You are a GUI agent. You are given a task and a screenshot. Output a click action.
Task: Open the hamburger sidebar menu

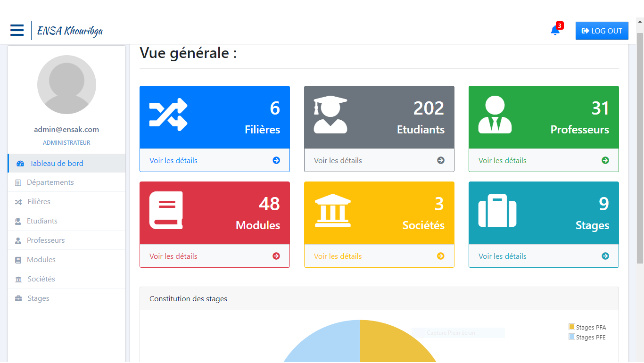coord(17,31)
